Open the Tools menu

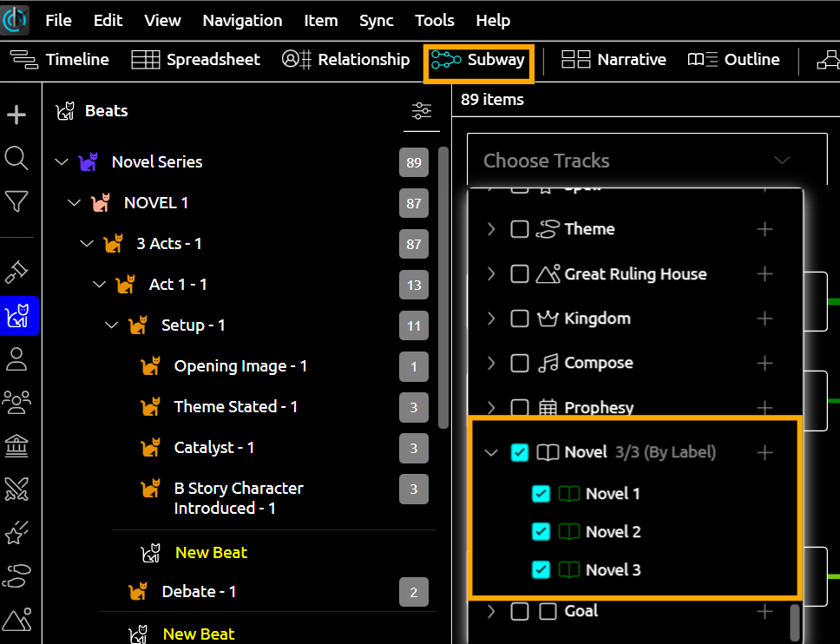coord(435,20)
